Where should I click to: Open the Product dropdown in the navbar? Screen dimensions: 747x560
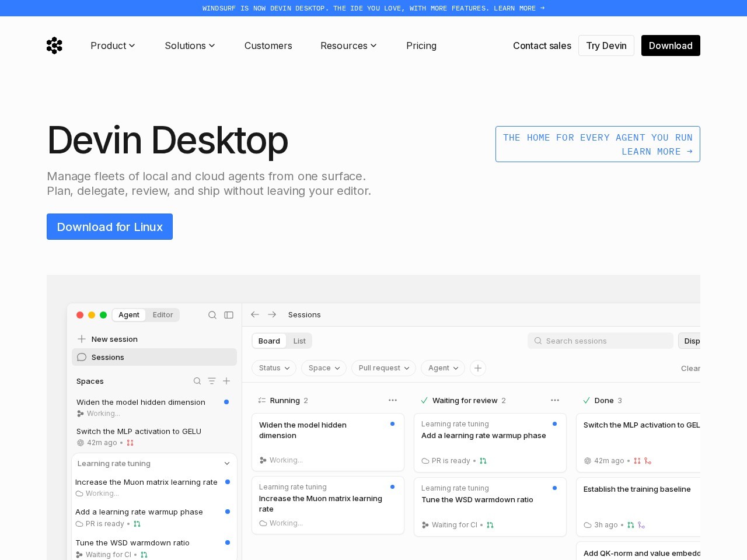pyautogui.click(x=113, y=45)
